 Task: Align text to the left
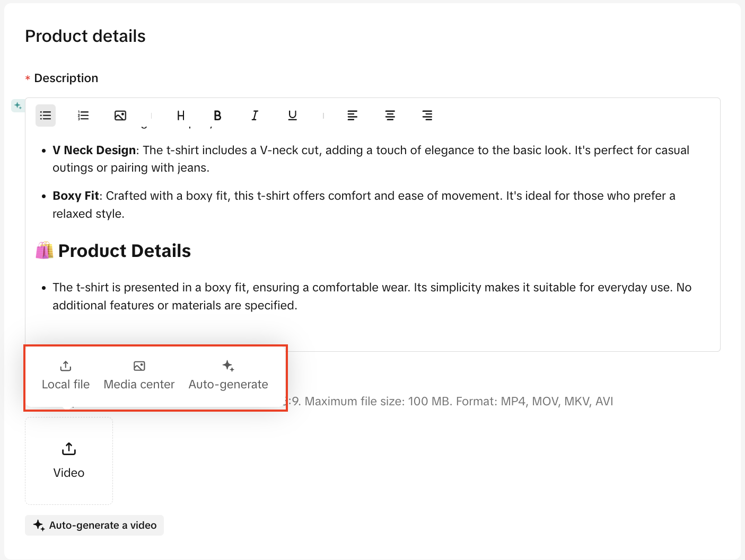pyautogui.click(x=352, y=115)
